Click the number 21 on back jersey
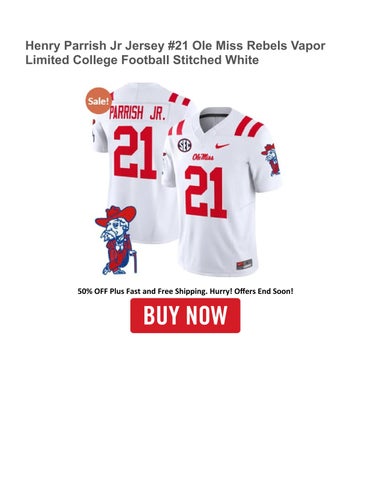This screenshot has height=480, width=371. (135, 153)
